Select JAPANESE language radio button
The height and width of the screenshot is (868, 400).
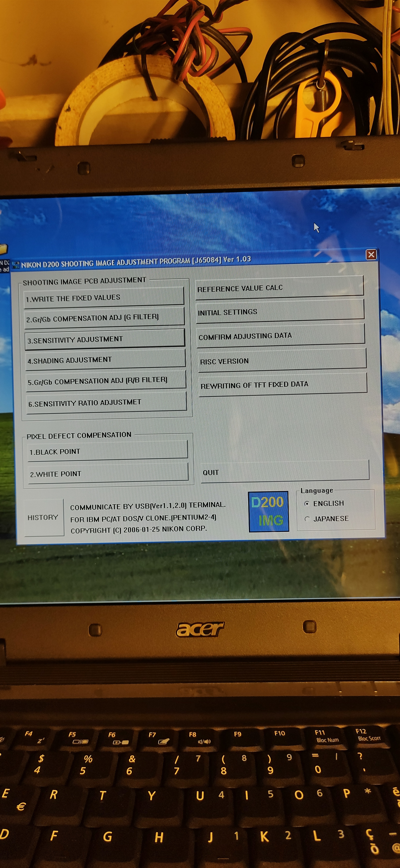click(x=307, y=519)
